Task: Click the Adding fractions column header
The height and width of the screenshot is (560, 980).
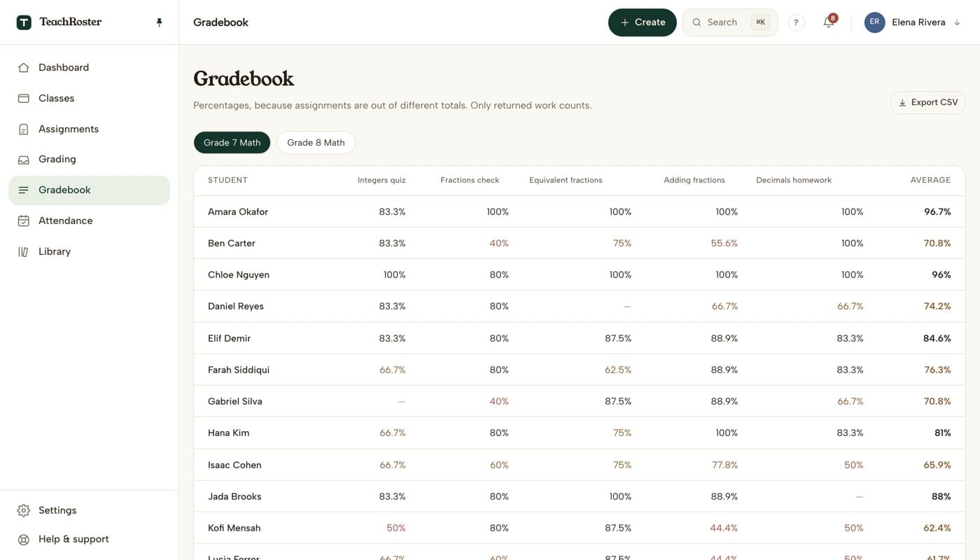Action: [x=694, y=181]
